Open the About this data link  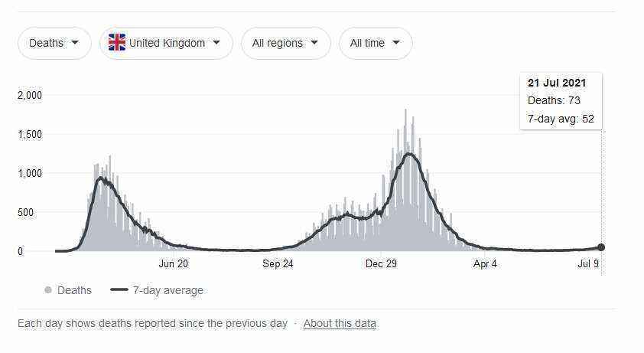tap(340, 323)
